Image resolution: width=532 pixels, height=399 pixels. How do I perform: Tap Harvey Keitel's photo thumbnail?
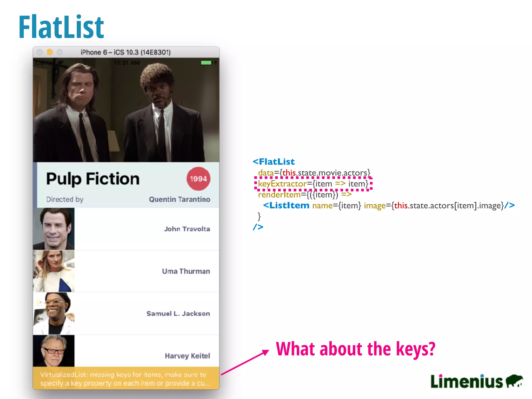point(54,351)
